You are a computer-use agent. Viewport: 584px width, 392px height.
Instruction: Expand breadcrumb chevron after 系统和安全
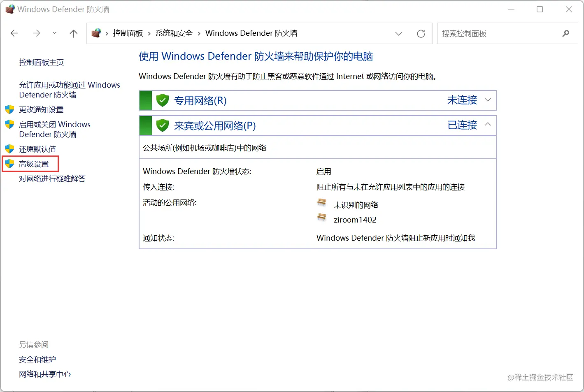click(199, 33)
